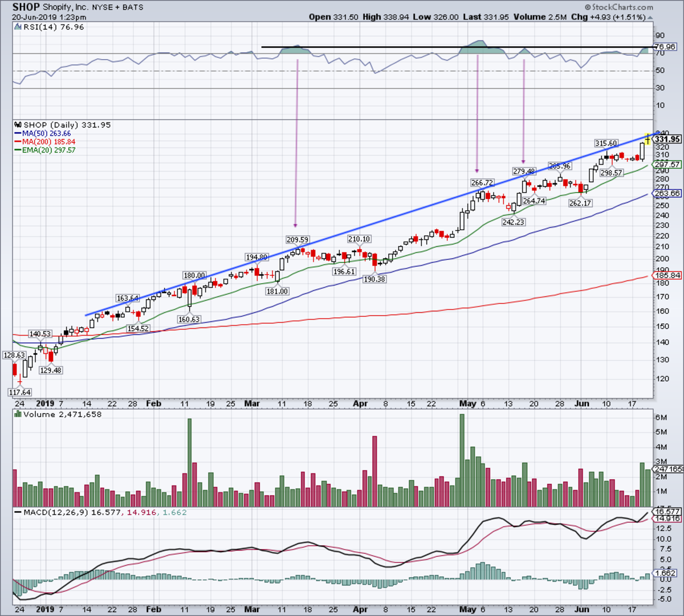Select the SHOP (Daily) 331.95 legend
The width and height of the screenshot is (684, 616).
[67, 125]
